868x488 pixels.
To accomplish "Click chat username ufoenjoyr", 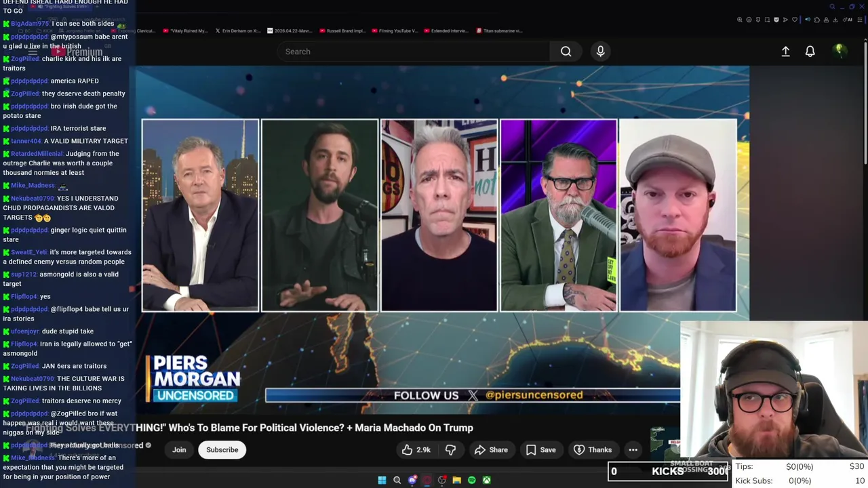I will click(x=25, y=331).
